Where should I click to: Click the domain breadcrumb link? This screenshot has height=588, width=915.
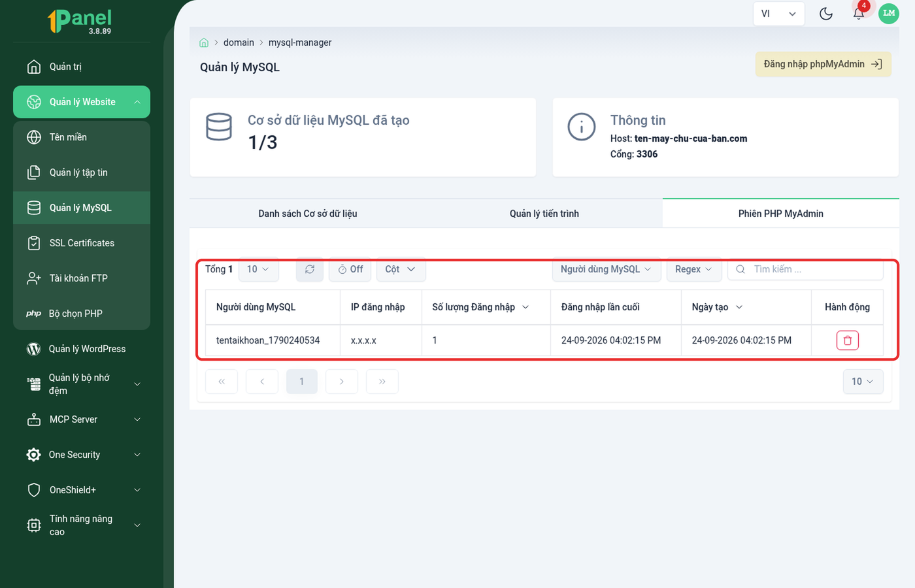tap(239, 42)
